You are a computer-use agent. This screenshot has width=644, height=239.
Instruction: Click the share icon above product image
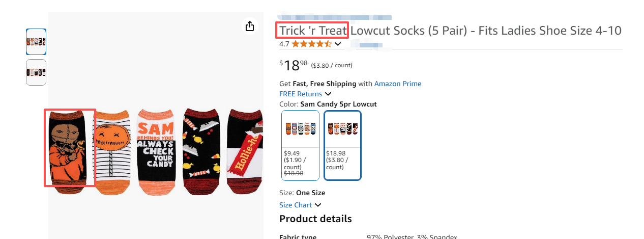249,26
